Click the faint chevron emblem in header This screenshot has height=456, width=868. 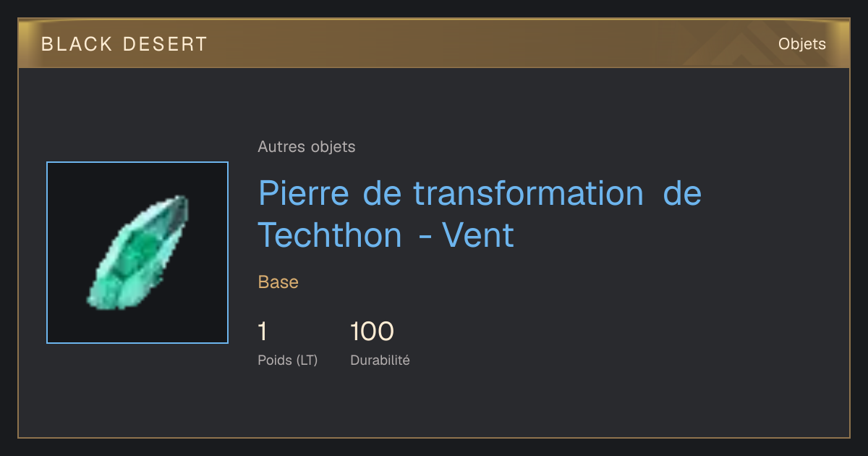pos(738,48)
